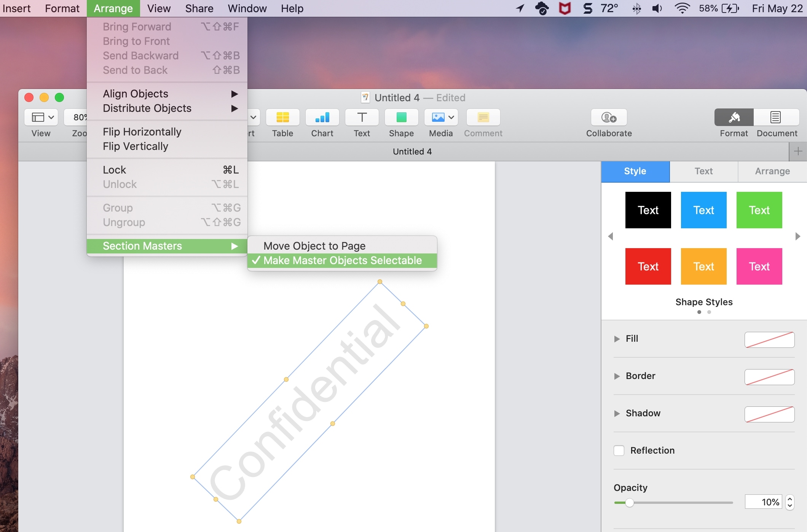Add a Text box from the toolbar
This screenshot has height=532, width=807.
click(x=362, y=117)
